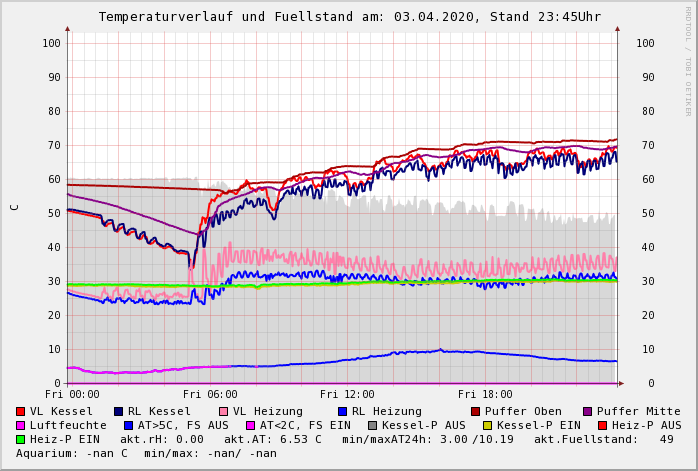This screenshot has height=471, width=698.
Task: Select the dark red Puffer Oben swatch
Action: coord(476,411)
